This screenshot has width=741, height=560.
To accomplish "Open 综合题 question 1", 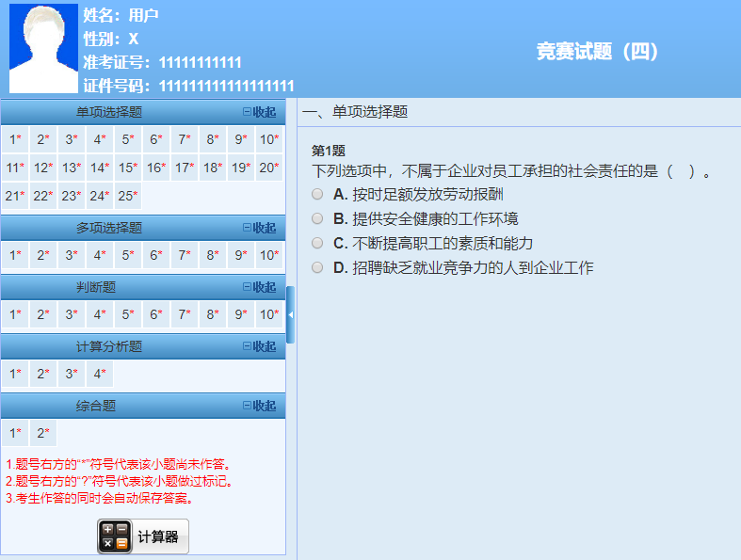I will pyautogui.click(x=15, y=433).
